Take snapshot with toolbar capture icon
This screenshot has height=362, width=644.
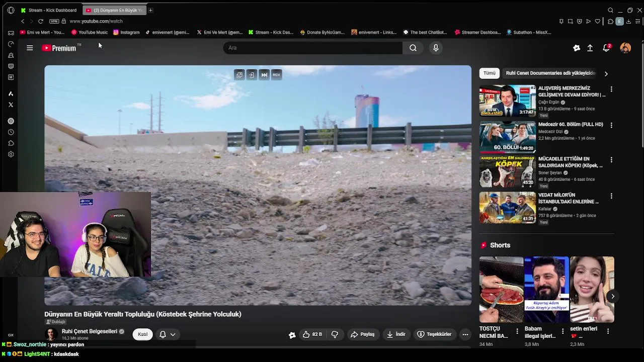570,21
